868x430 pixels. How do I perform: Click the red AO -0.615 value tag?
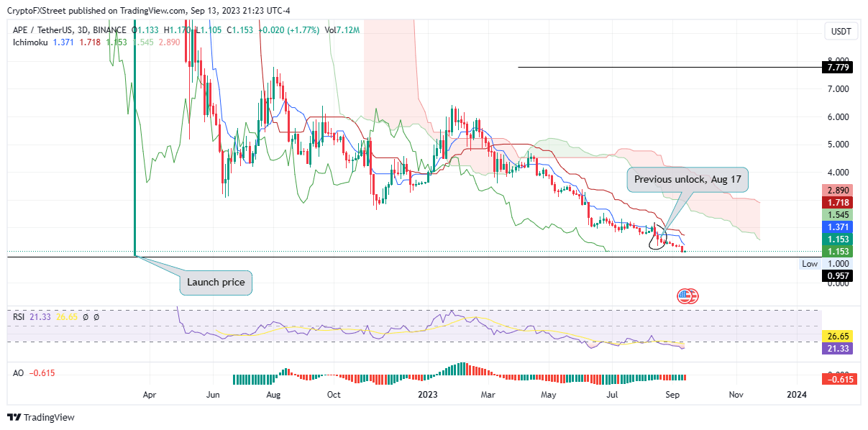(837, 380)
